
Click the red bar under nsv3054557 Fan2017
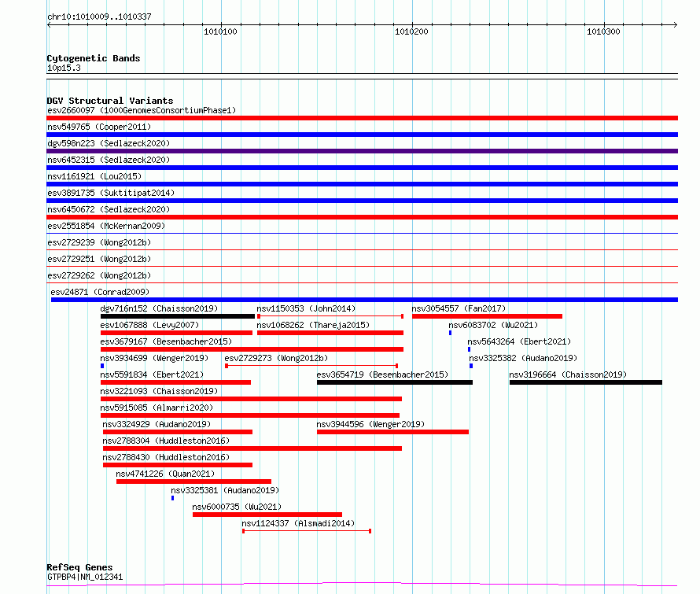click(x=487, y=316)
